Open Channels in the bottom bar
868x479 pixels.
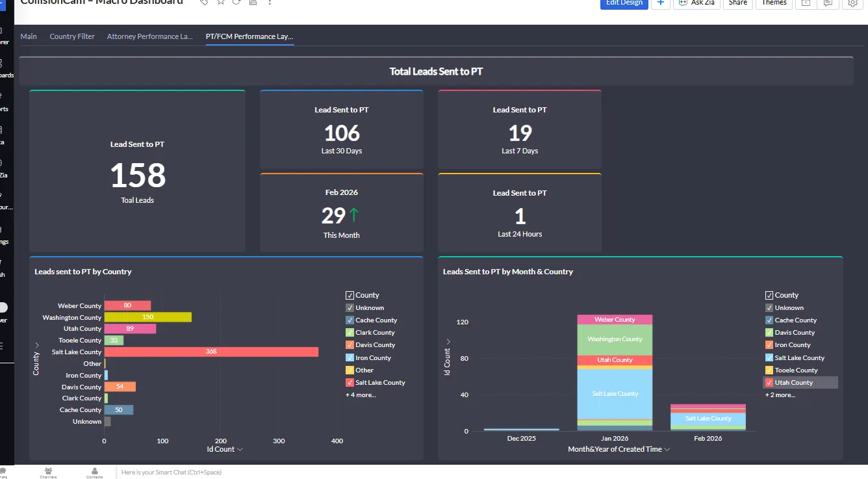point(47,473)
